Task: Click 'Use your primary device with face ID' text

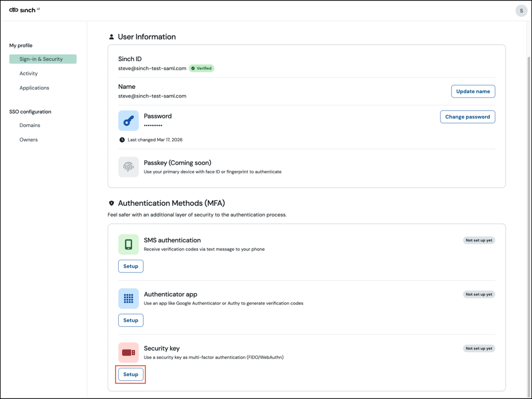Action: click(x=212, y=172)
